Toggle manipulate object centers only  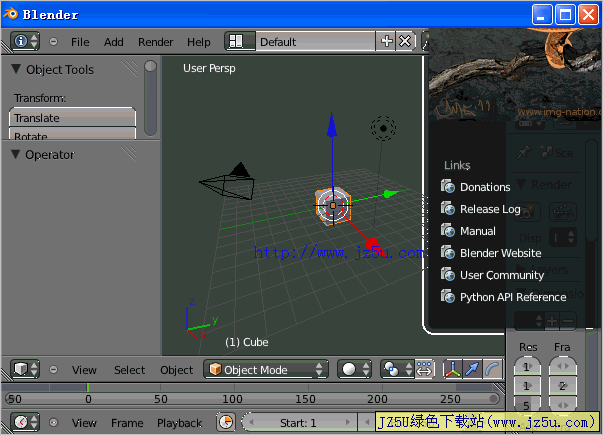(424, 369)
